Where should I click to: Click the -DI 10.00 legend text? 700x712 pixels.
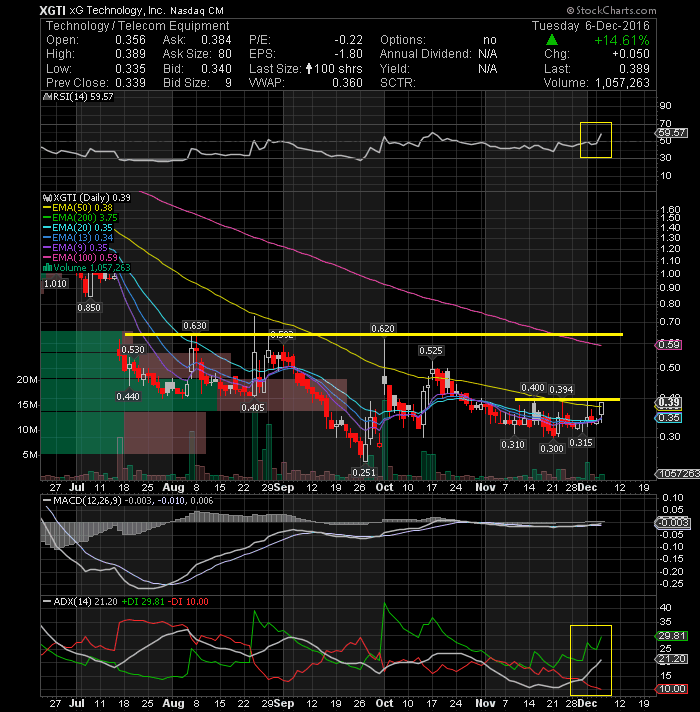tap(188, 602)
